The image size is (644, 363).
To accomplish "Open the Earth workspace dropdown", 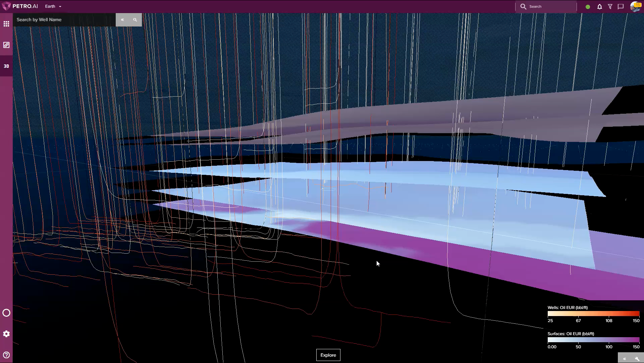I will 53,6.
